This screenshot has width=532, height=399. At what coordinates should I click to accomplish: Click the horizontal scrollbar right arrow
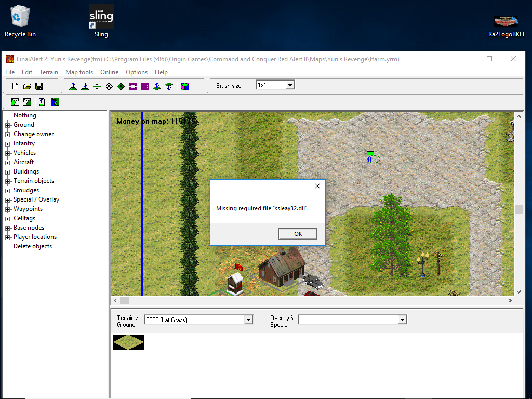[x=510, y=301]
